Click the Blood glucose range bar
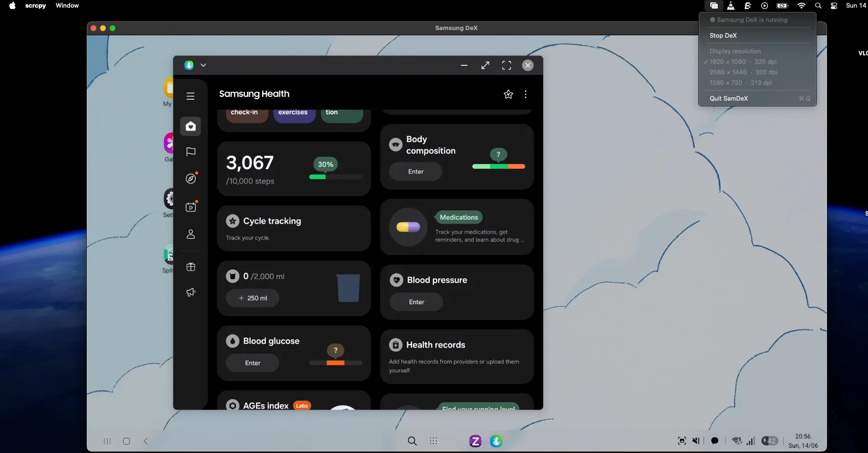868x453 pixels. tap(336, 363)
